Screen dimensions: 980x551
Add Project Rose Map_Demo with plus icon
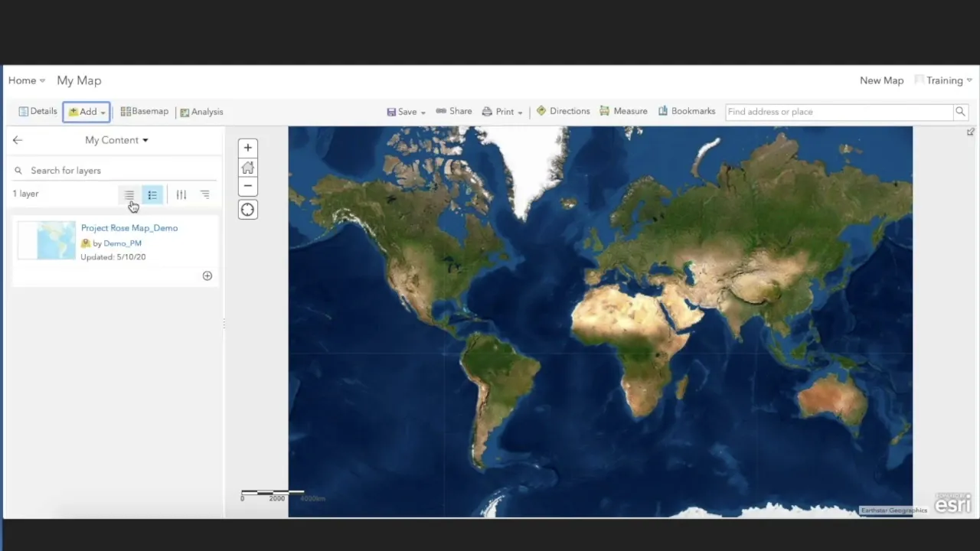207,276
